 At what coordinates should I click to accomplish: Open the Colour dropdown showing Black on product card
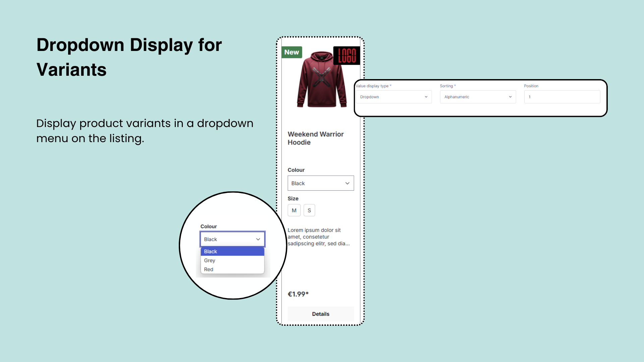click(x=321, y=183)
